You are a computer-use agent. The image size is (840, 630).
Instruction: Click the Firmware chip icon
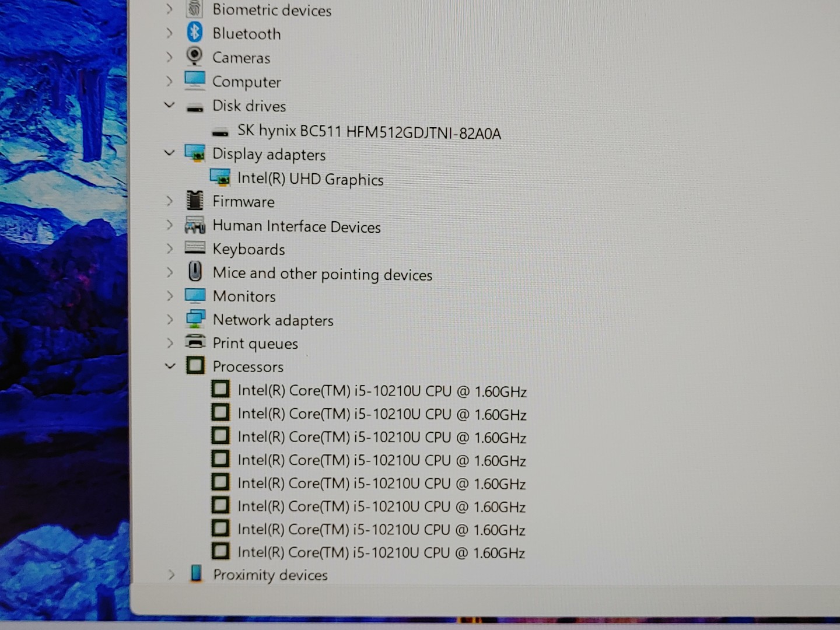click(x=195, y=201)
